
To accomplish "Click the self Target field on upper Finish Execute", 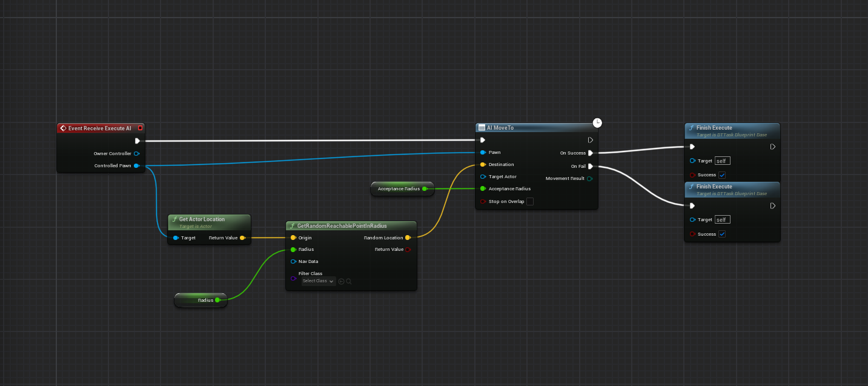I will point(722,161).
